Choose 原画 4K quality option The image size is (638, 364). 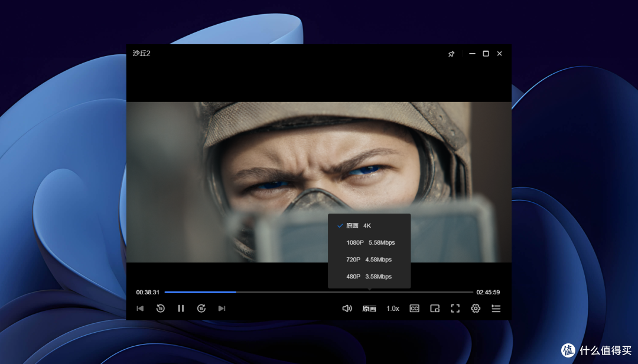[x=369, y=225]
